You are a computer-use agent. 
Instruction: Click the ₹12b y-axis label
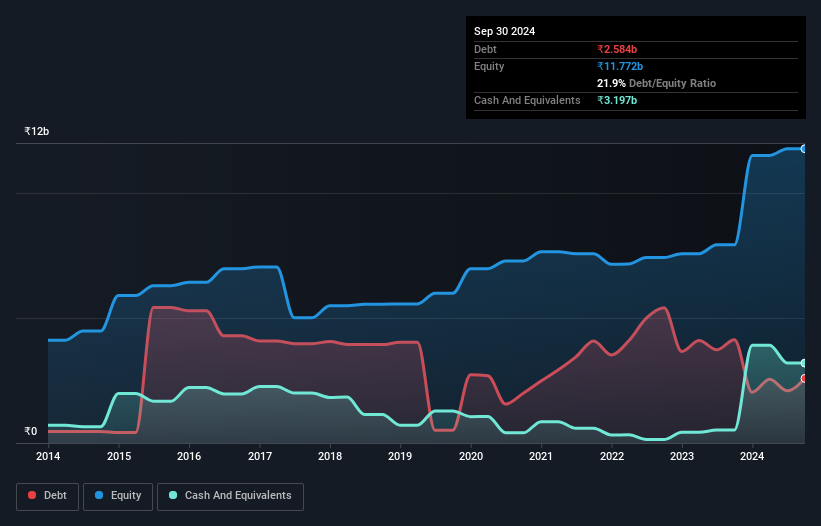37,131
